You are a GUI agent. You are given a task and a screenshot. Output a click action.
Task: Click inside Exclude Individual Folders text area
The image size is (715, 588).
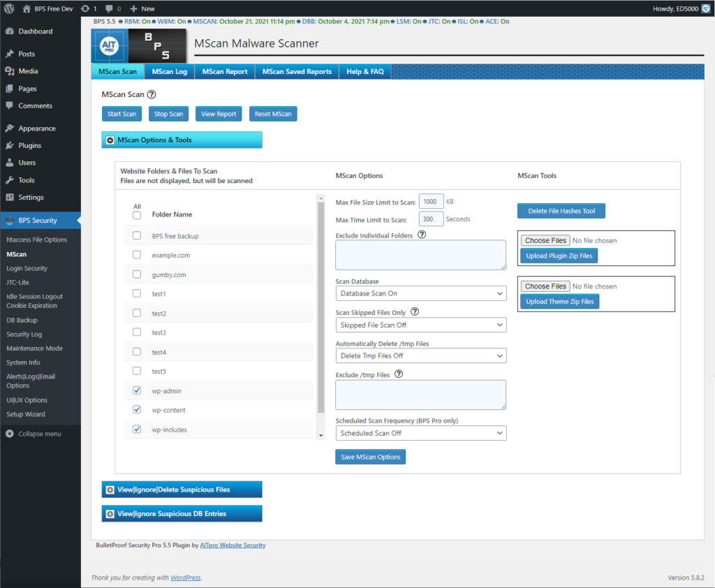[421, 255]
